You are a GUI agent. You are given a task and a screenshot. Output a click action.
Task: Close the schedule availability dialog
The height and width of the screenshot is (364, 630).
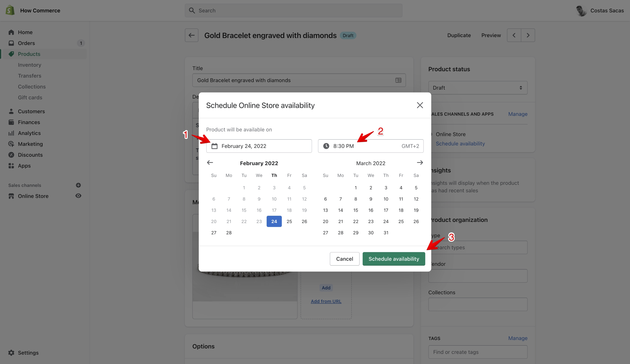(420, 105)
